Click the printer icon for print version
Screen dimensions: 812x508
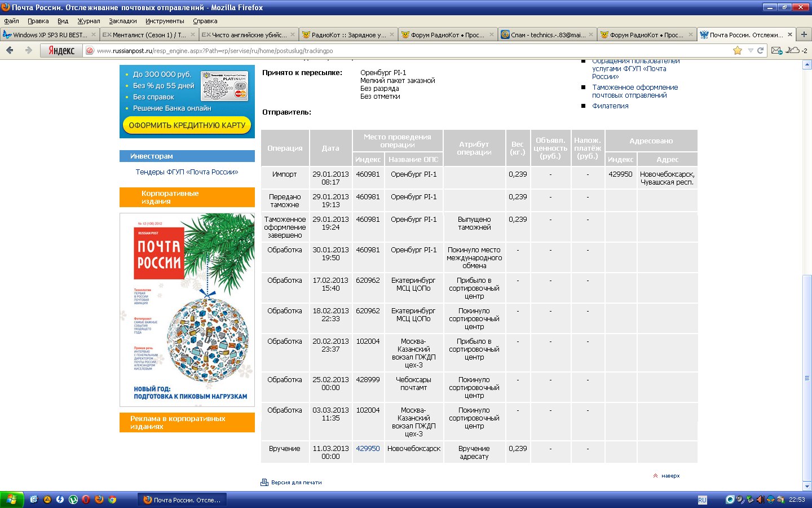[264, 483]
